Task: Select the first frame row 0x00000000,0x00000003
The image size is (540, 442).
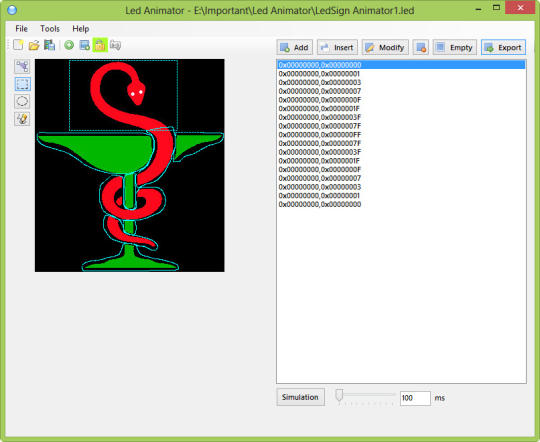Action: click(x=401, y=82)
